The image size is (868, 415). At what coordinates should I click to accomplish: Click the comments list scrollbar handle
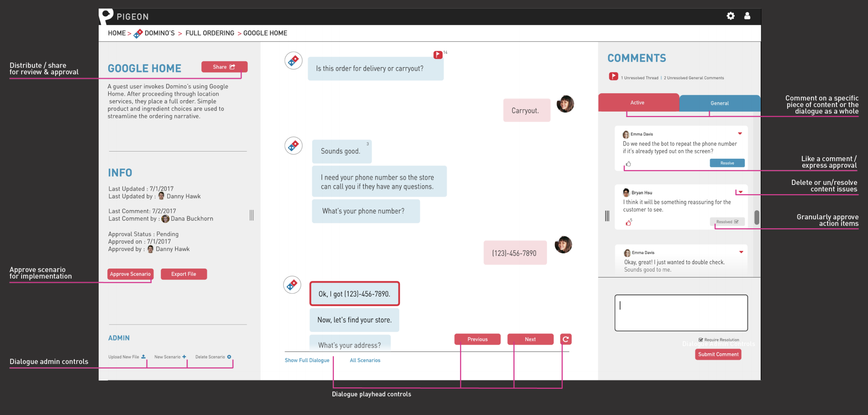(757, 217)
